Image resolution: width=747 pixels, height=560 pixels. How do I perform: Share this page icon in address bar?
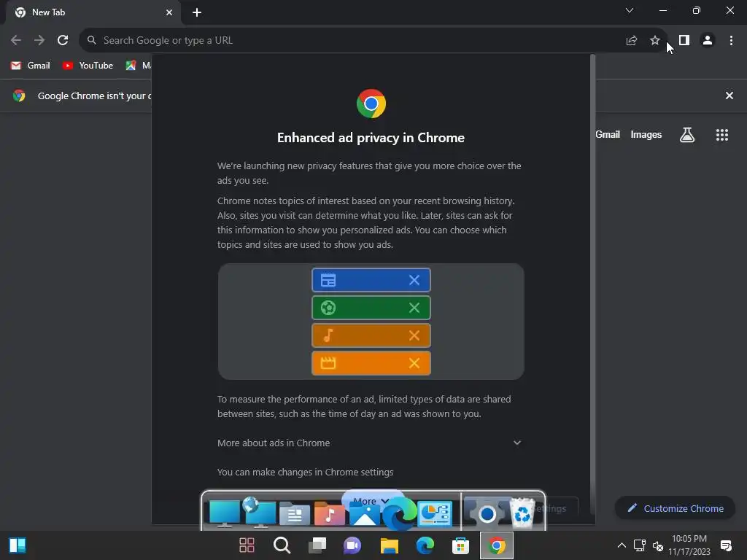[631, 41]
